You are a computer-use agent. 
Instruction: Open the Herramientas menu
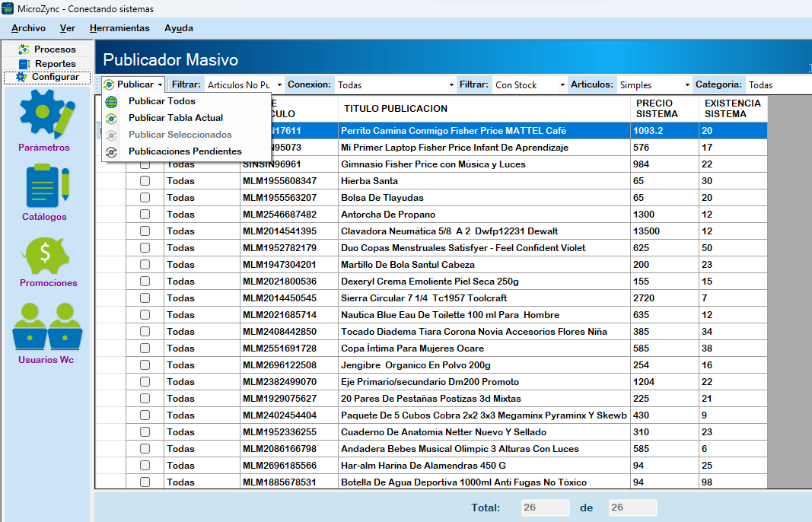tap(119, 28)
